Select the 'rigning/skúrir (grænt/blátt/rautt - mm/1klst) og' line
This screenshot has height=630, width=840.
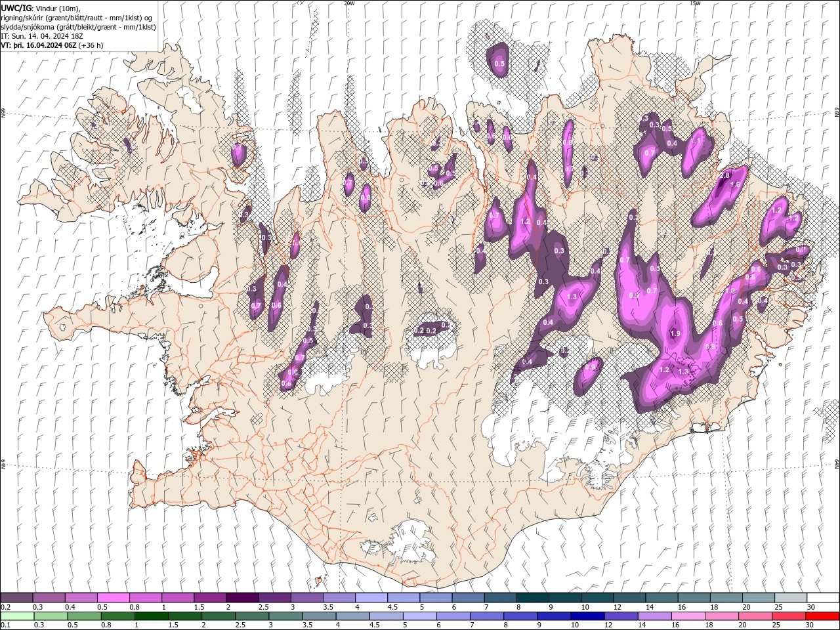pos(77,18)
